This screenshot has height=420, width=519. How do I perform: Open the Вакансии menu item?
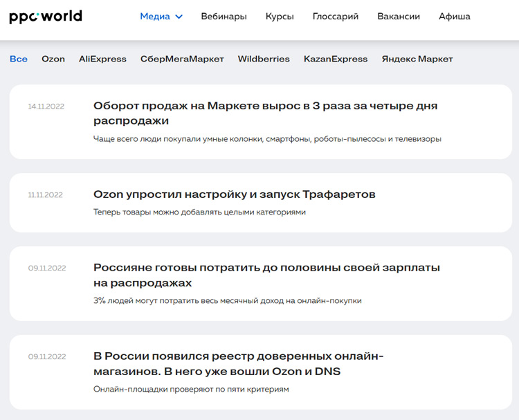[x=399, y=17]
